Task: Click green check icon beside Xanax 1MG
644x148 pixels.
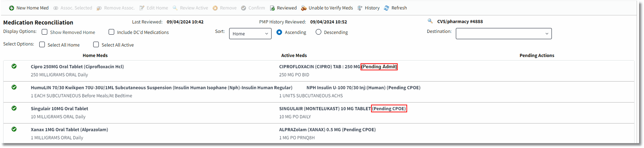Action: (x=14, y=129)
